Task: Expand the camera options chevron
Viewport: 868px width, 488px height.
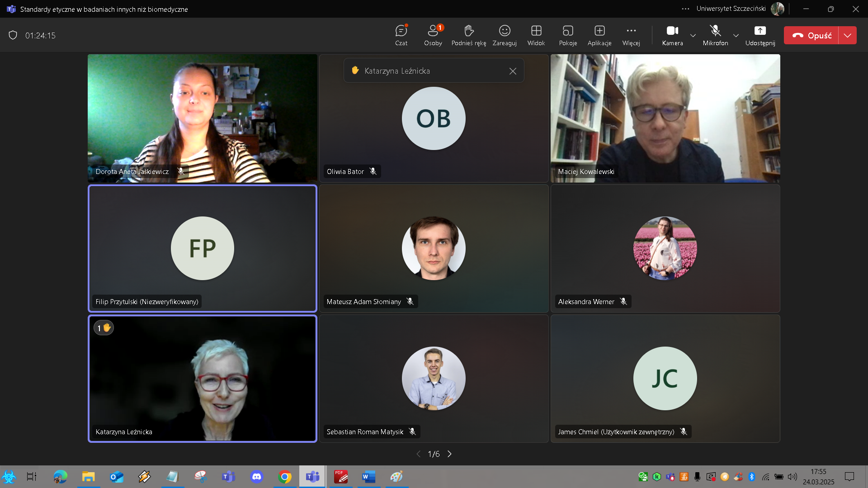Action: (693, 35)
